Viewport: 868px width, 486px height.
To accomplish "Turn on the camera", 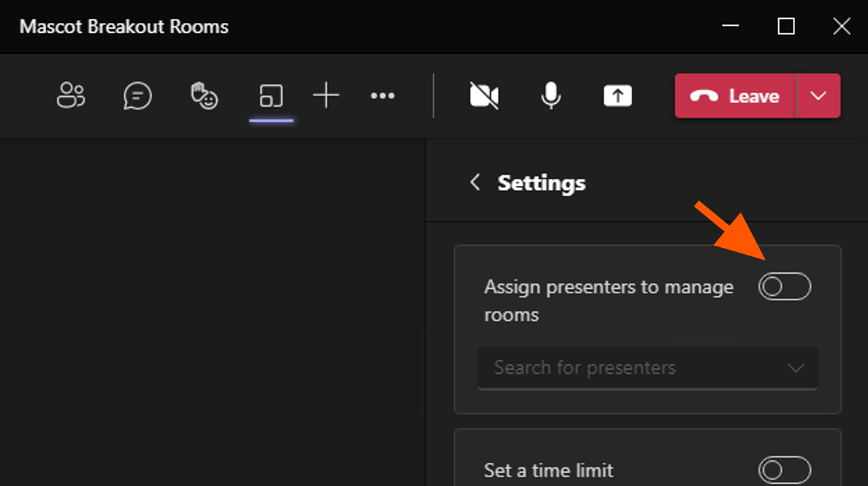I will [484, 95].
